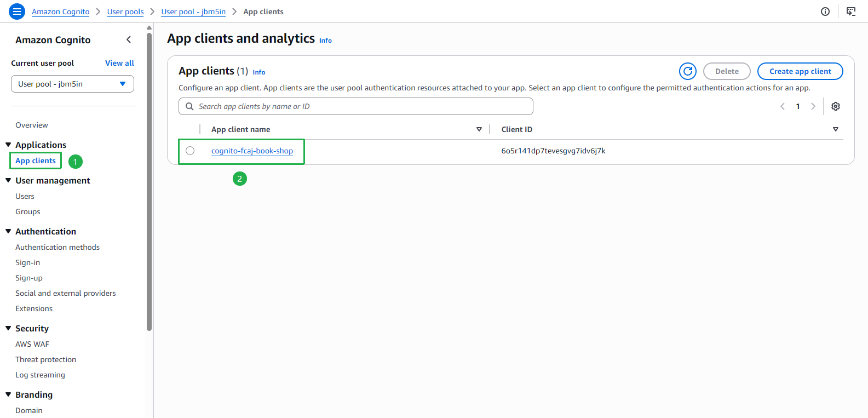The width and height of the screenshot is (868, 418).
Task: Open Overview in the sidebar
Action: pyautogui.click(x=32, y=125)
